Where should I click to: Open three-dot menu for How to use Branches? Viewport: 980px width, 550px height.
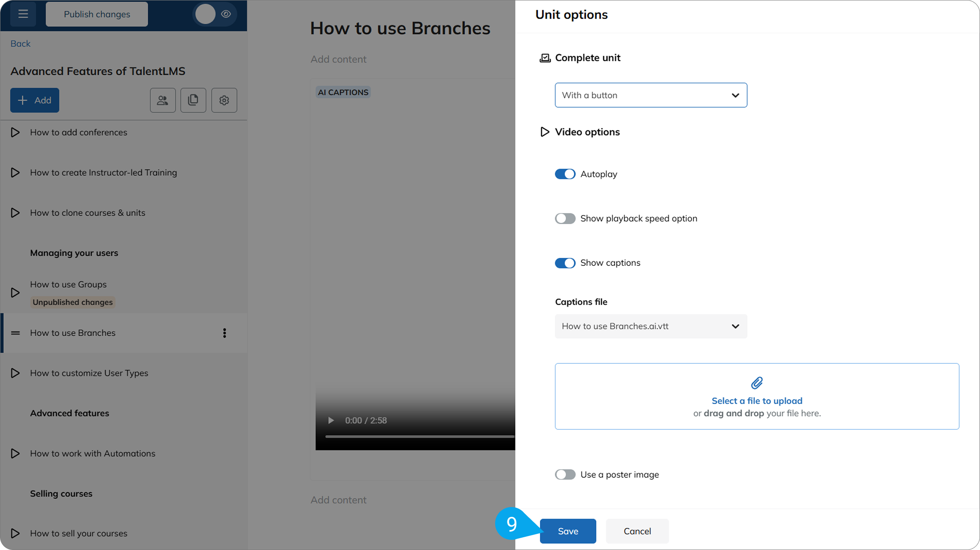224,333
